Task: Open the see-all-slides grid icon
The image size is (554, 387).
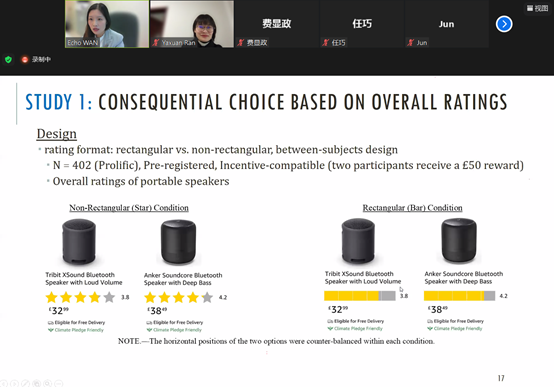Action: pyautogui.click(x=36, y=383)
